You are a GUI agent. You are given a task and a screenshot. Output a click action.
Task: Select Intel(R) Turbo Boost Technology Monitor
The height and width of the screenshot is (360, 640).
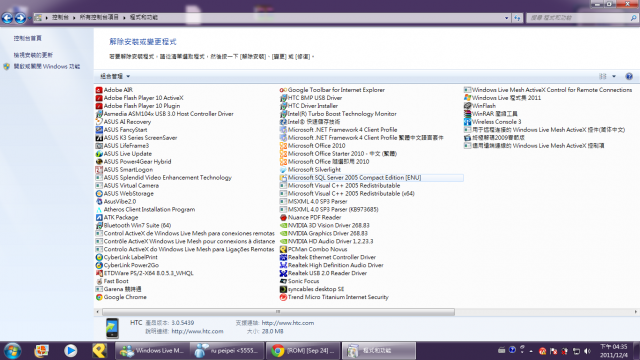(x=338, y=114)
